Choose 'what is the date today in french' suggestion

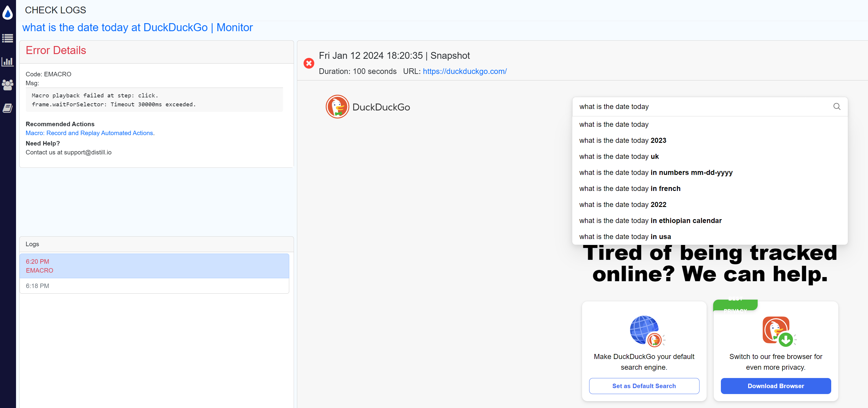(630, 189)
